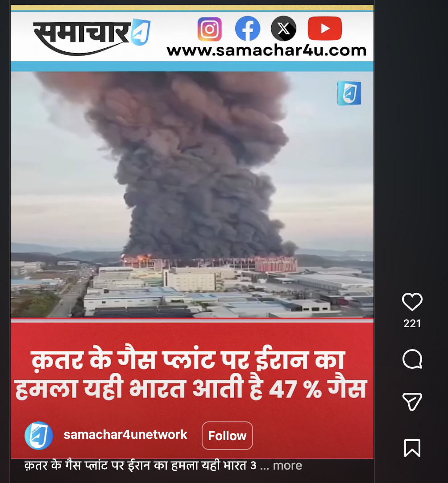Image resolution: width=448 pixels, height=483 pixels.
Task: Click the Hindi caption text below the video
Action: [141, 466]
